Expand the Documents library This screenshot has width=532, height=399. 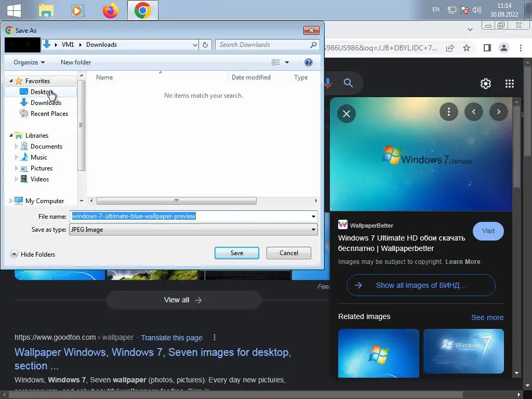coord(16,146)
